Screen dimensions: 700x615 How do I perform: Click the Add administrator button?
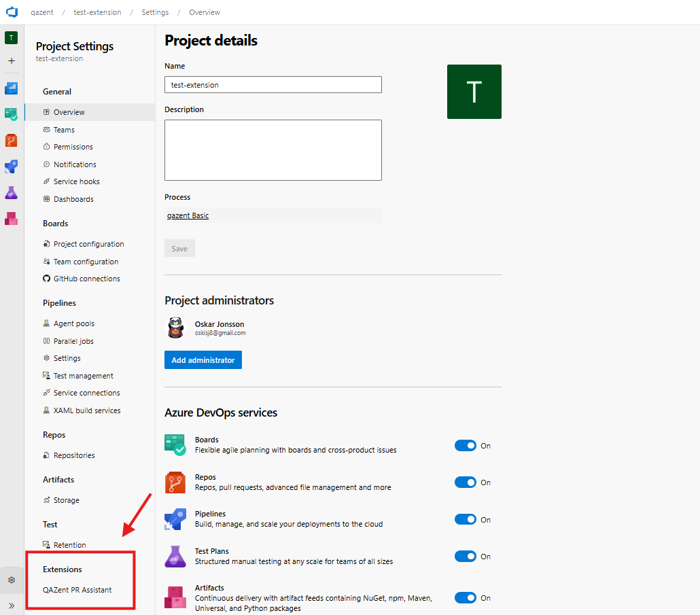[x=203, y=360]
